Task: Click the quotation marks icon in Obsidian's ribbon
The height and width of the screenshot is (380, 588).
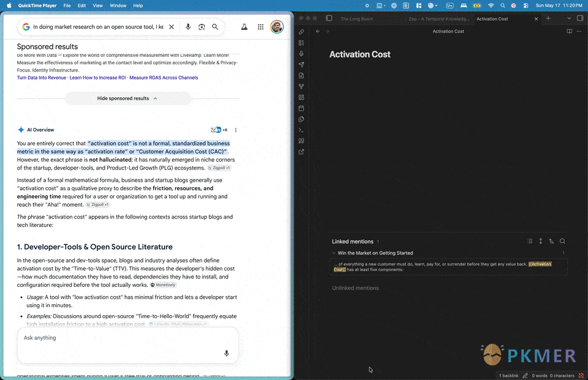Action: pos(301,141)
